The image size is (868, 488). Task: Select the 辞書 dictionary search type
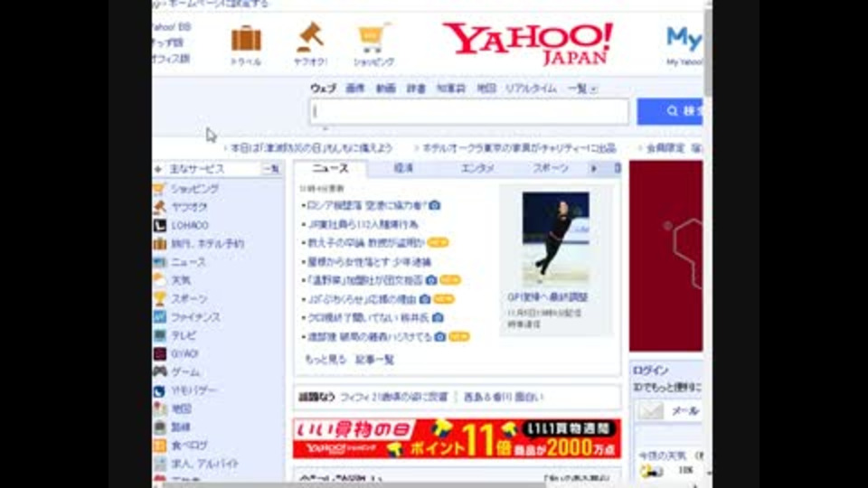(416, 89)
